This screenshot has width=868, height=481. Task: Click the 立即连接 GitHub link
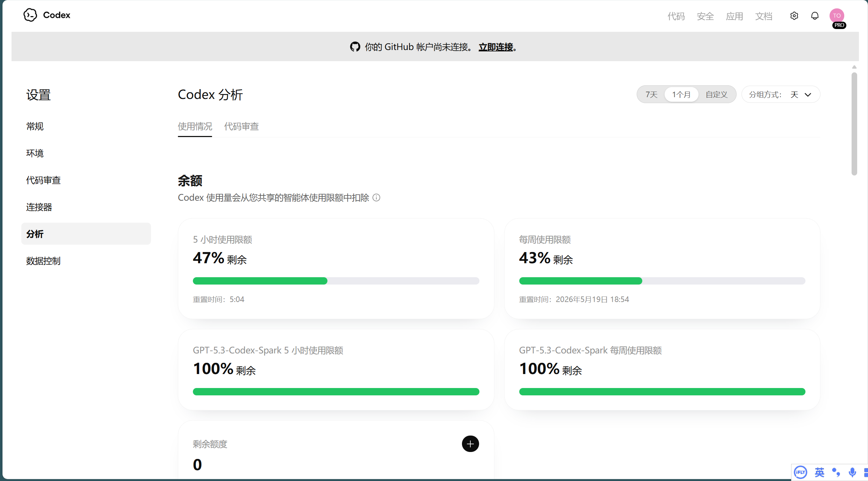click(496, 47)
